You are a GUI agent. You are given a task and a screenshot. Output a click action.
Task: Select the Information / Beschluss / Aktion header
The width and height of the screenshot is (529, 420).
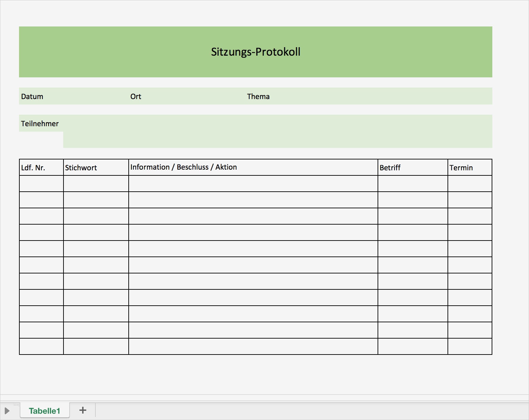point(184,167)
